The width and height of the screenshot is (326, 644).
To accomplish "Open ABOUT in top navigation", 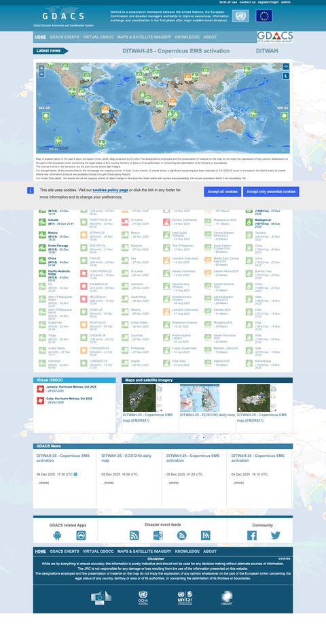I will pyautogui.click(x=210, y=37).
